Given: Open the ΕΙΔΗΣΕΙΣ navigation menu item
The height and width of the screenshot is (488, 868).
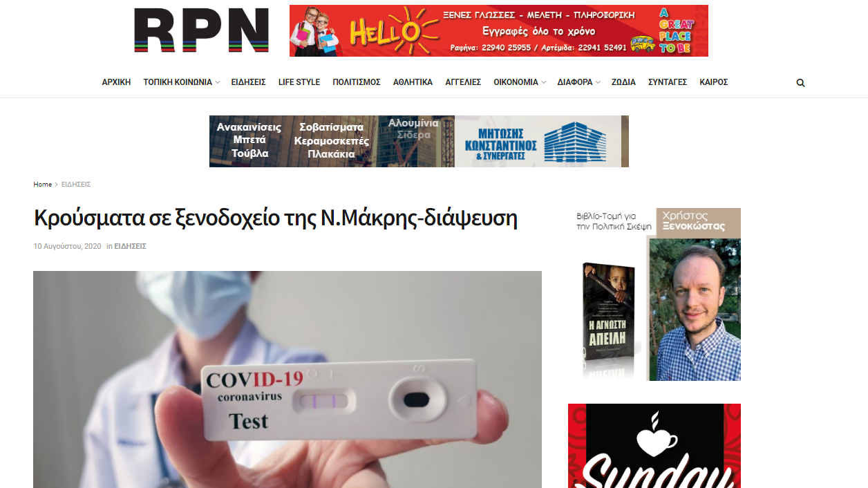Looking at the screenshot, I should [x=249, y=82].
